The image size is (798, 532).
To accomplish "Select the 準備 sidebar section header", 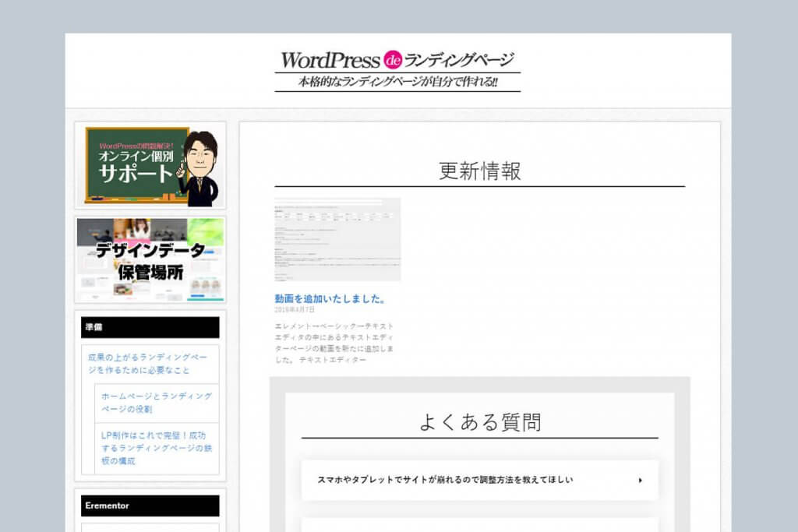I will (150, 327).
